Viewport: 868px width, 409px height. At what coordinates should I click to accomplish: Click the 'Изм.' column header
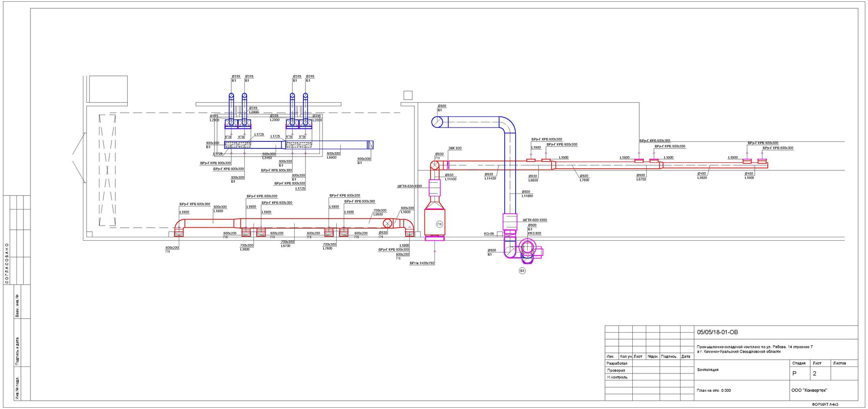611,357
